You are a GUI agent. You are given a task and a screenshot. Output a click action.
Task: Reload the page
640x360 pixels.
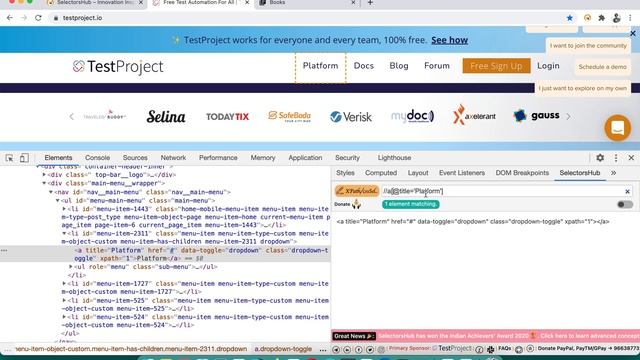38,18
